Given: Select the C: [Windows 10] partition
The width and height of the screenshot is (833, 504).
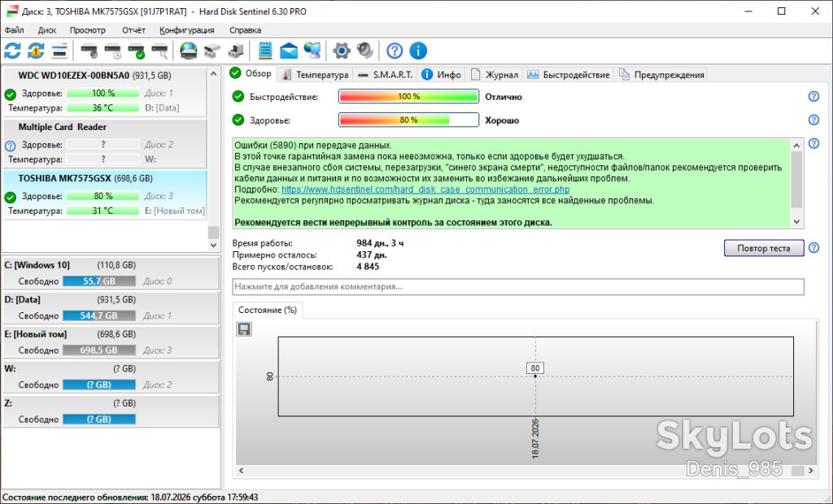Looking at the screenshot, I should point(111,273).
